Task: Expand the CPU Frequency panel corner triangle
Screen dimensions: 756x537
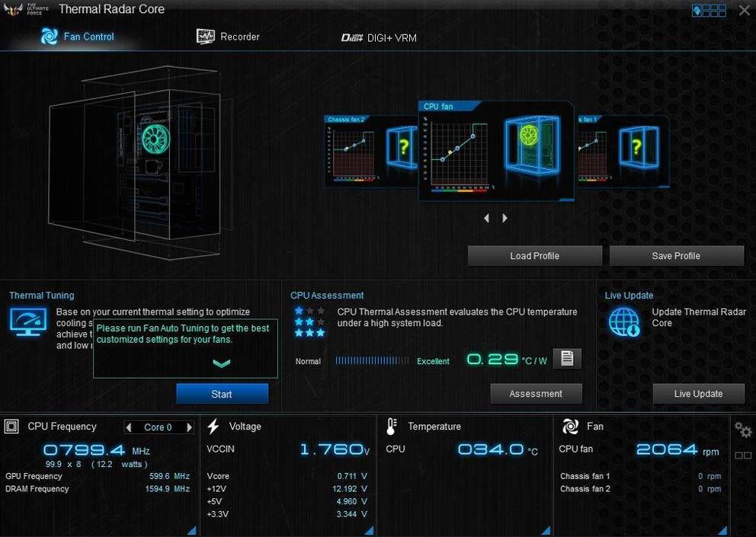Action: coord(192,531)
